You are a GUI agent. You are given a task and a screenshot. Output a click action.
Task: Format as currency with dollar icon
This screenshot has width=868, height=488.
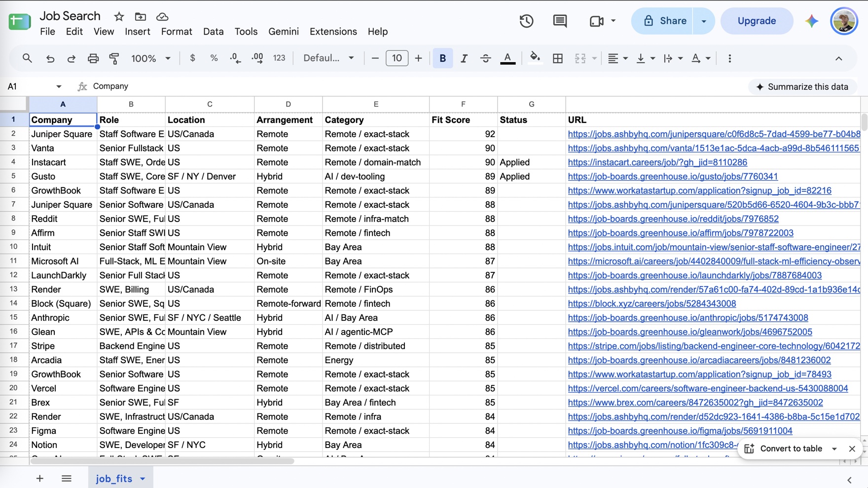[x=192, y=58]
